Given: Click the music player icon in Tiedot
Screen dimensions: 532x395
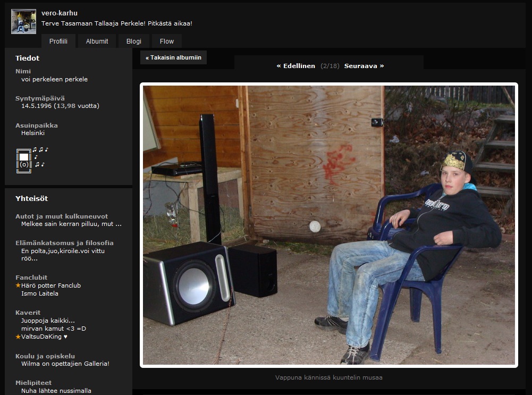Looking at the screenshot, I should 32,160.
